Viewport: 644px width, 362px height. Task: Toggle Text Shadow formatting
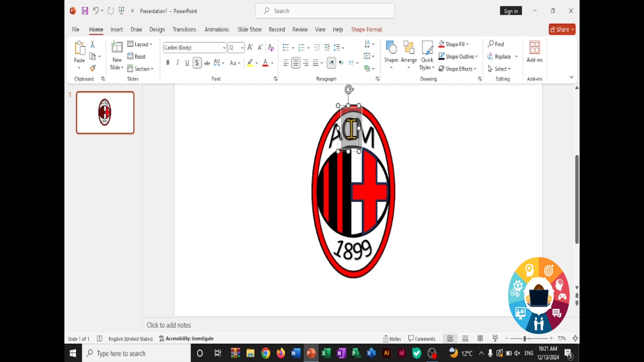point(197,63)
